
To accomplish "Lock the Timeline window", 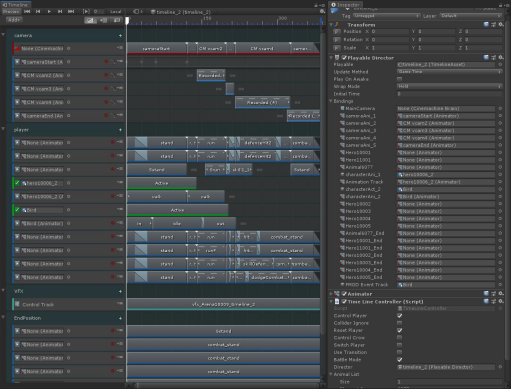I will 316,5.
